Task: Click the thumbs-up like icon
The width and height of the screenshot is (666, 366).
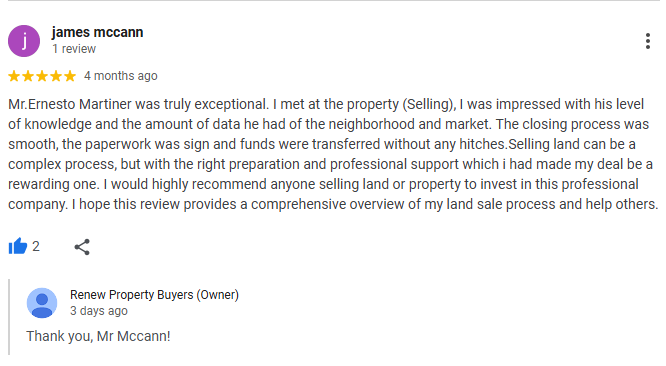Action: pos(17,246)
